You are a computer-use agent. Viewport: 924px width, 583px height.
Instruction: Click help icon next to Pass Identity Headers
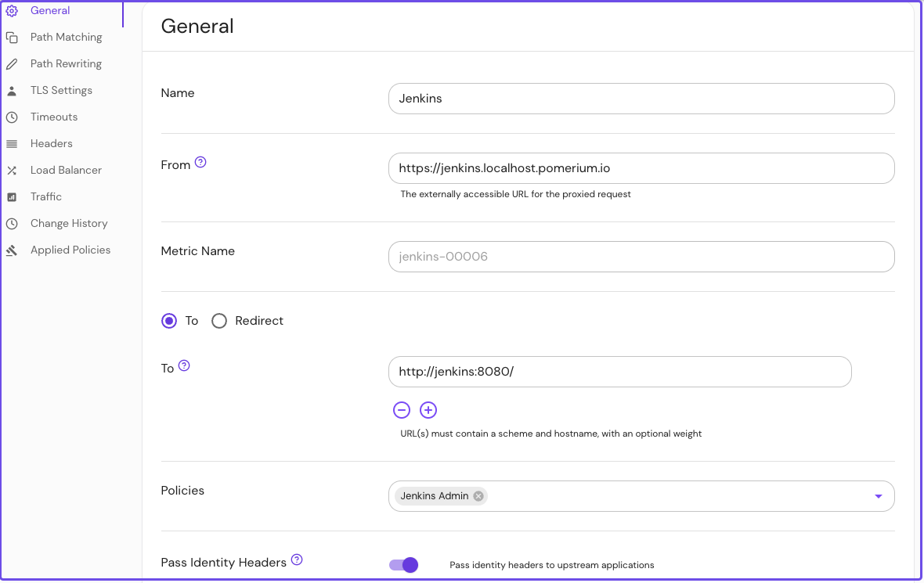point(297,560)
